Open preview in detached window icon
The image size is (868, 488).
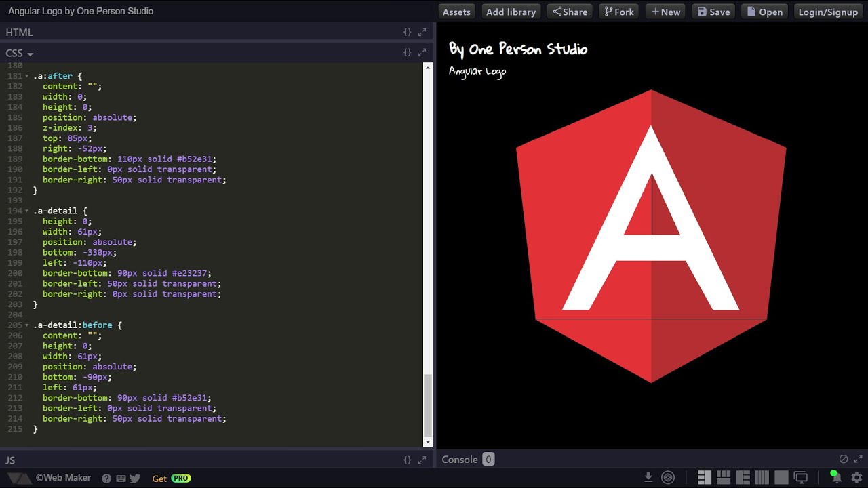[x=801, y=477]
